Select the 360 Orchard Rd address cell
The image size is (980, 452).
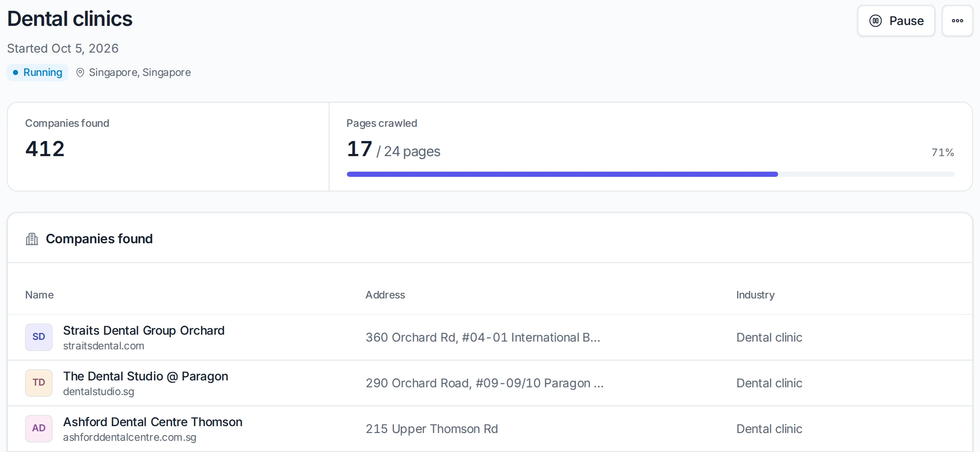click(483, 337)
